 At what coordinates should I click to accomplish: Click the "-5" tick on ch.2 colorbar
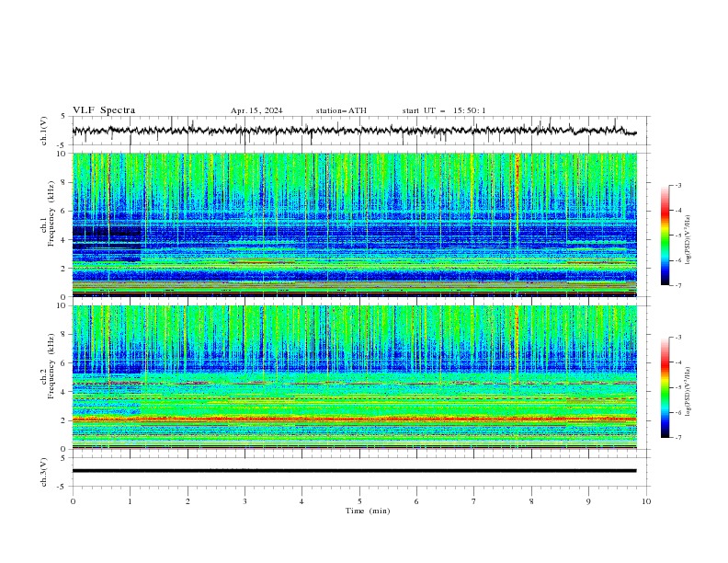coord(677,387)
